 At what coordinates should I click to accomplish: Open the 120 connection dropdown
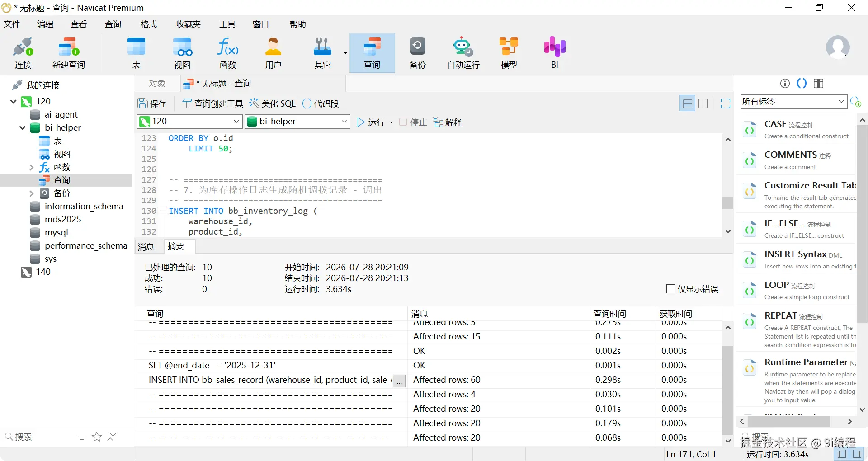[x=236, y=122]
